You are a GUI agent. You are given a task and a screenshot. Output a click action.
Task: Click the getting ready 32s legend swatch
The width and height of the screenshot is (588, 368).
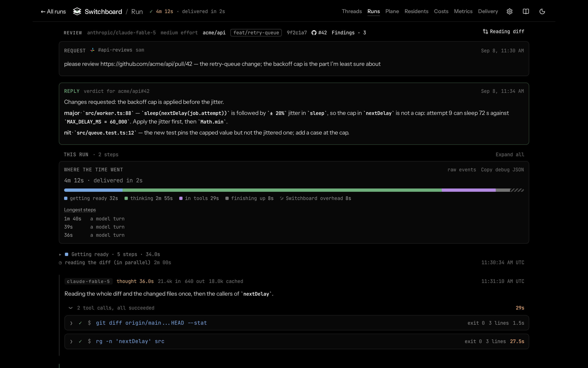click(66, 198)
